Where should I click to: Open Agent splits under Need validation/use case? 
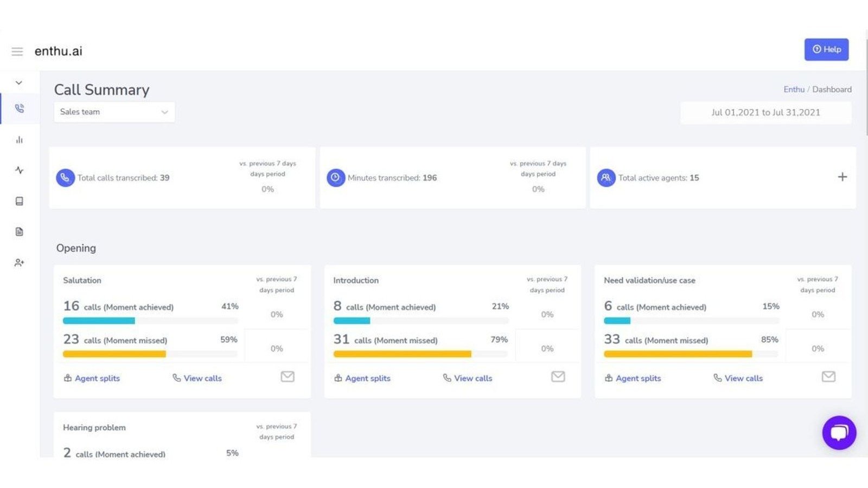tap(639, 378)
